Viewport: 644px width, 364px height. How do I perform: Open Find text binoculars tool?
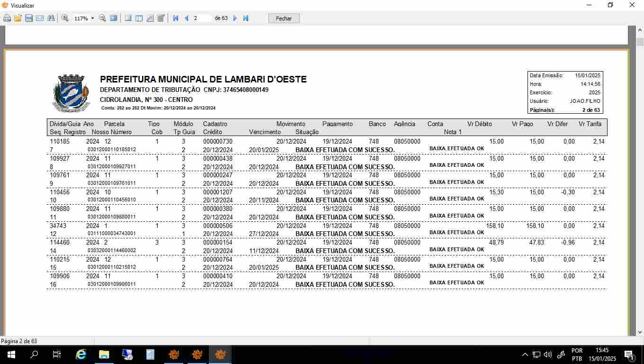pos(51,18)
